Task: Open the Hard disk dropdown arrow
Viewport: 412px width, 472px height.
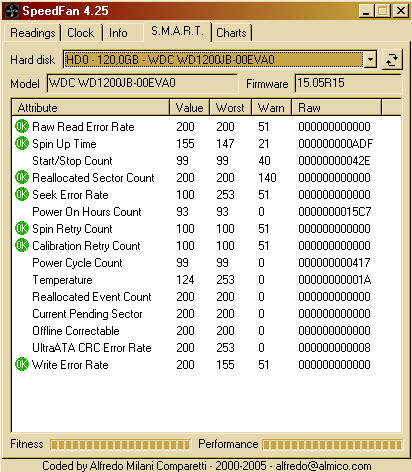Action: pos(370,60)
